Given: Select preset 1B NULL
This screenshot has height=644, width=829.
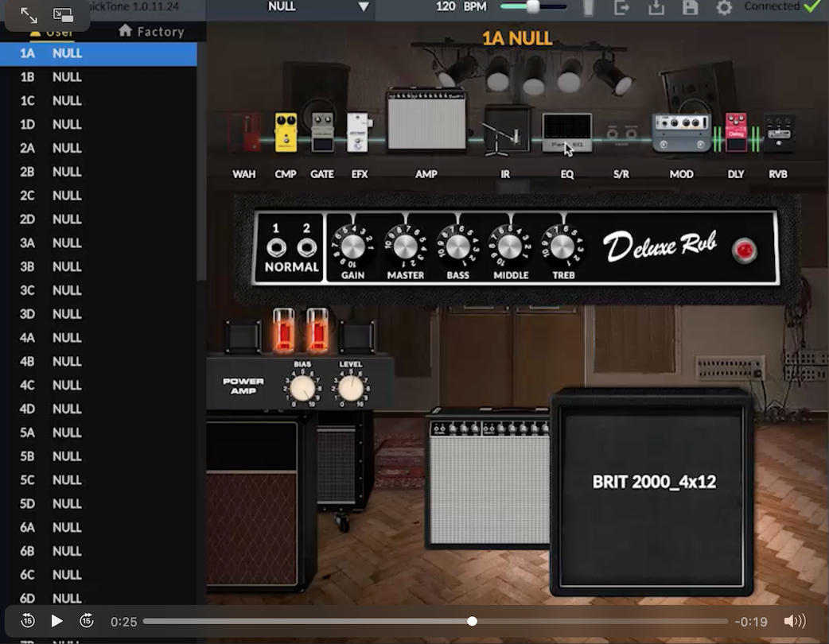Looking at the screenshot, I should click(x=99, y=77).
